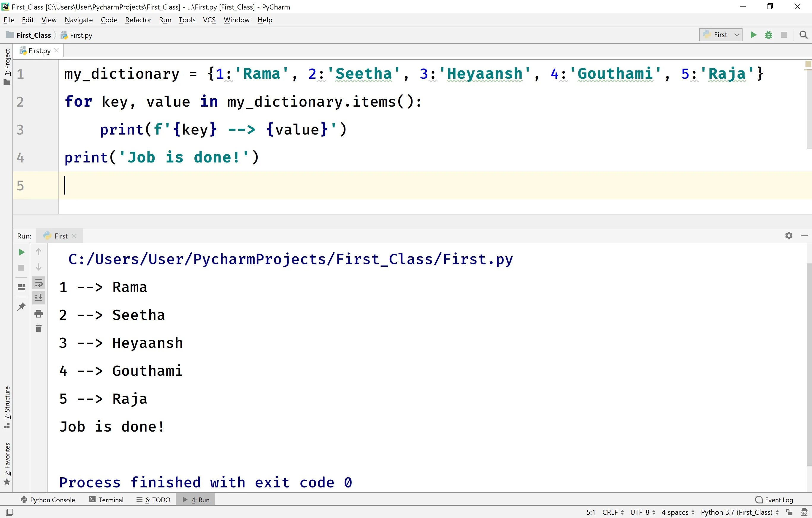The width and height of the screenshot is (812, 518).
Task: Toggle scroll to end of output
Action: click(x=39, y=298)
